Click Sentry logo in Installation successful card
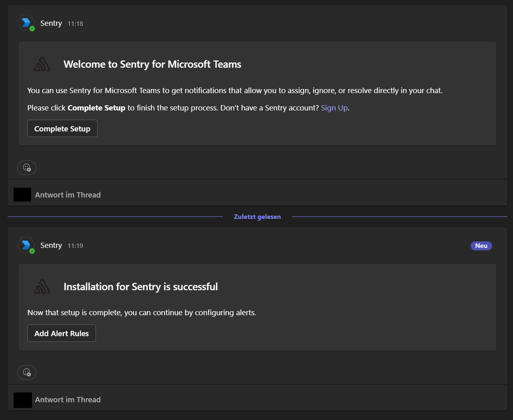513x420 pixels. click(x=42, y=287)
